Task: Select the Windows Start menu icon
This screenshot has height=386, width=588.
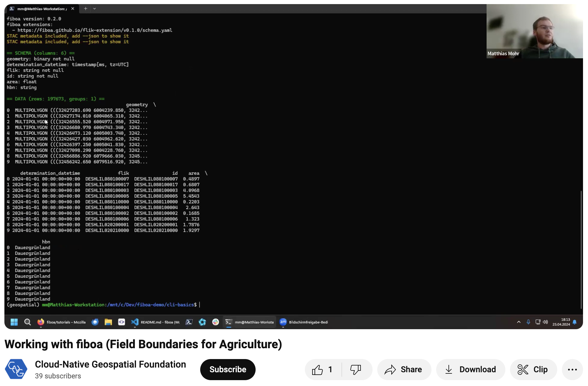Action: [14, 322]
